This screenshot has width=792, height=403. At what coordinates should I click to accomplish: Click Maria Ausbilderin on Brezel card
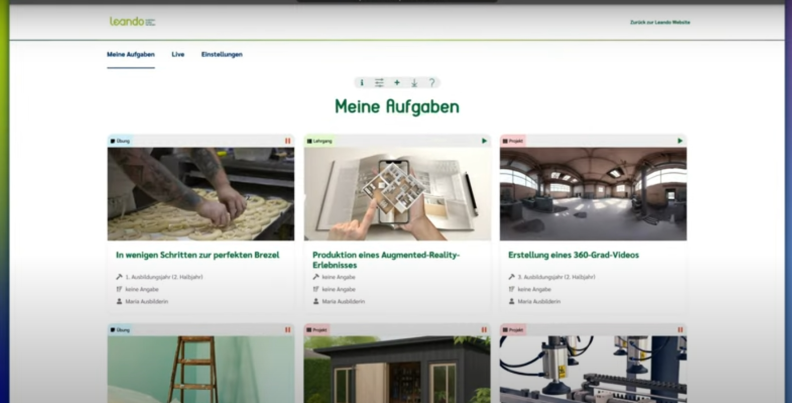click(147, 301)
